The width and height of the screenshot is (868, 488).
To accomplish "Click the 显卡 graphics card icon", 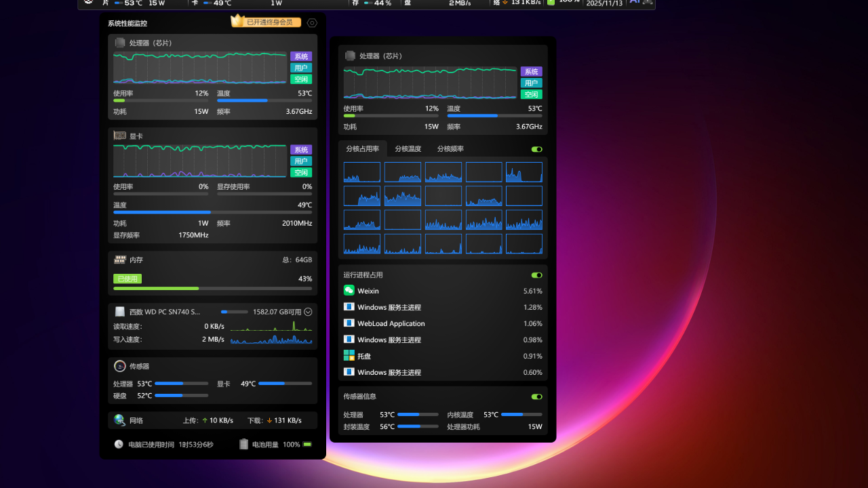I will (119, 136).
